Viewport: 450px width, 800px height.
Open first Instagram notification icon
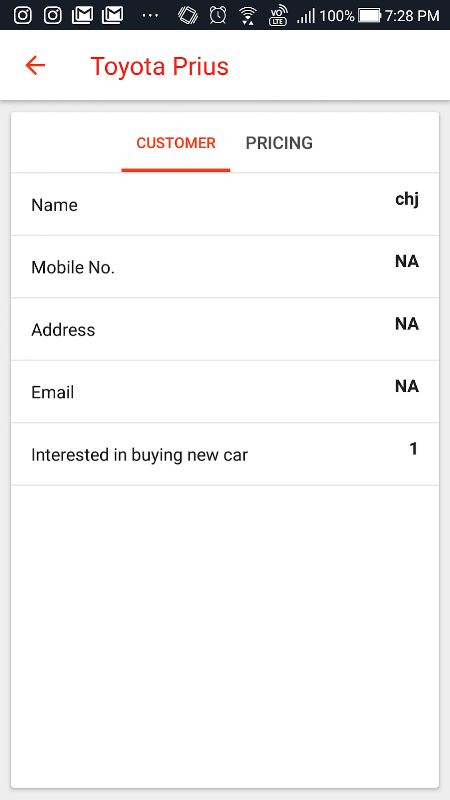(x=22, y=16)
